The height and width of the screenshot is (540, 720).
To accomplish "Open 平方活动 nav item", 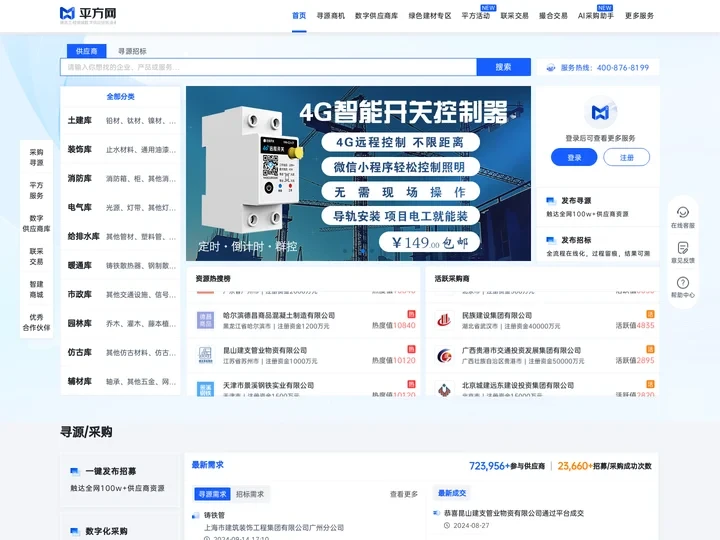I will 476,16.
